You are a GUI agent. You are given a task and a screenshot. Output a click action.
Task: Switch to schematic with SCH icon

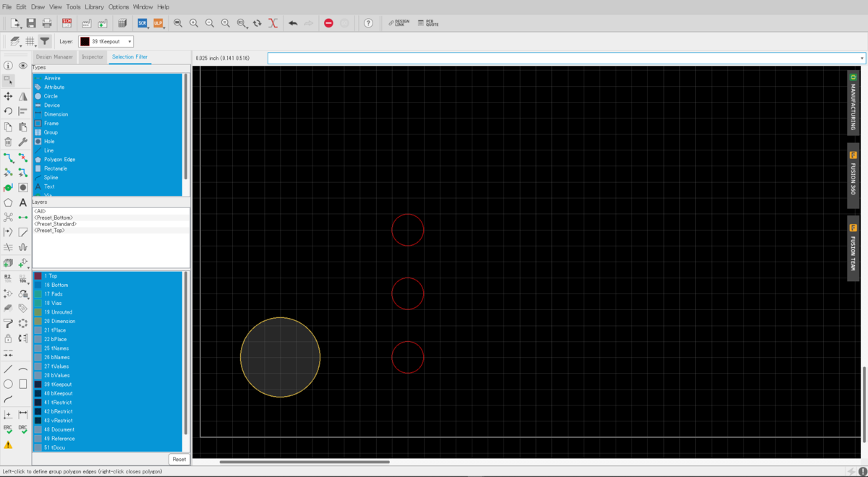[x=67, y=23]
